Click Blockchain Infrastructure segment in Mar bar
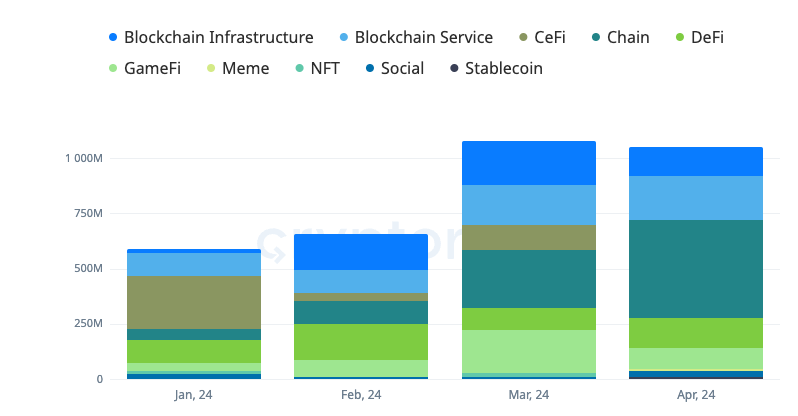The height and width of the screenshot is (416, 798). tap(528, 163)
